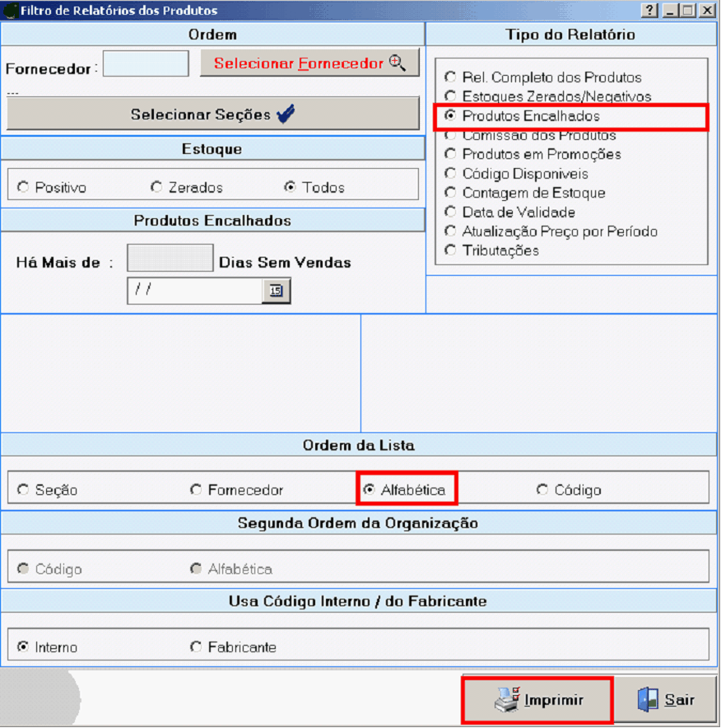Order the list by Seção
The image size is (721, 728).
[x=23, y=490]
